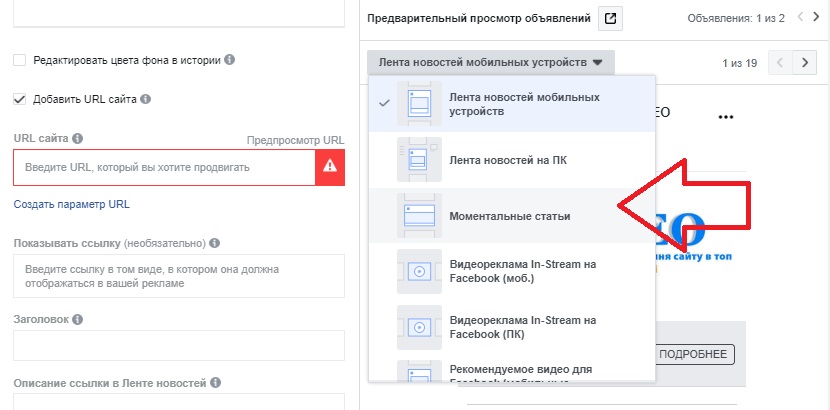Screen dimensions: 830x410
Task: Click 'Предварительный просмотр объявлений' heading text
Action: coord(479,19)
